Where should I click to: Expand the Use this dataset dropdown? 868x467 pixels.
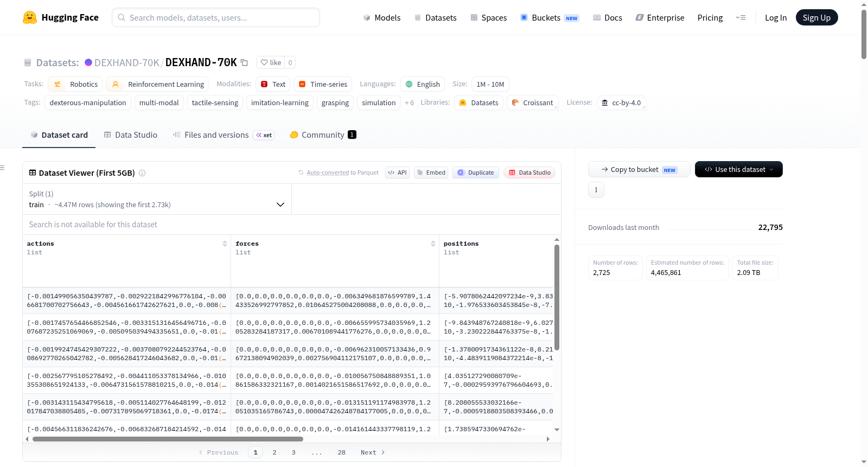pyautogui.click(x=738, y=169)
